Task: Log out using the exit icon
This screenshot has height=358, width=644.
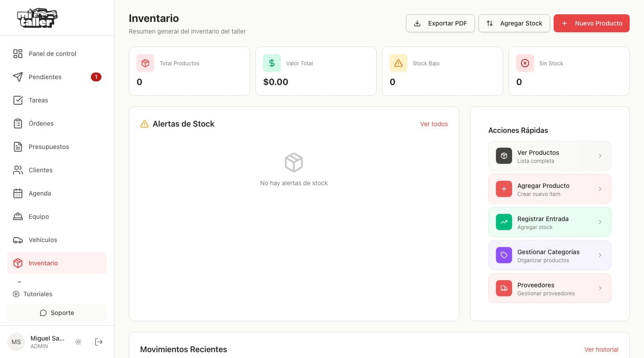Action: point(99,342)
